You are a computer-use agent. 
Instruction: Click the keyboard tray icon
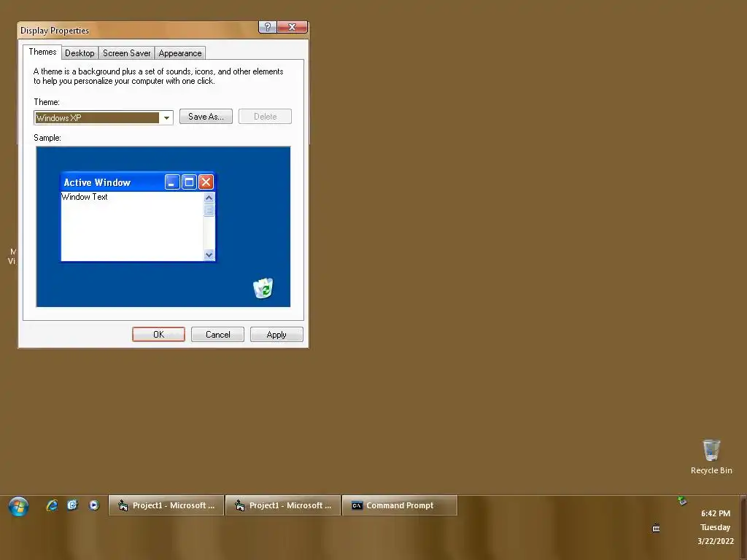click(656, 528)
